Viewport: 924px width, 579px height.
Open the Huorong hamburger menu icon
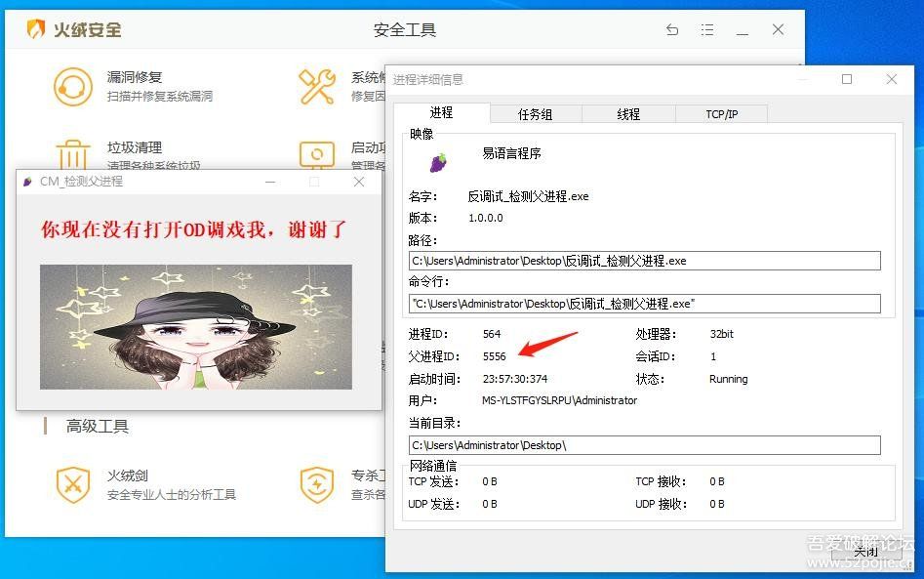[707, 30]
